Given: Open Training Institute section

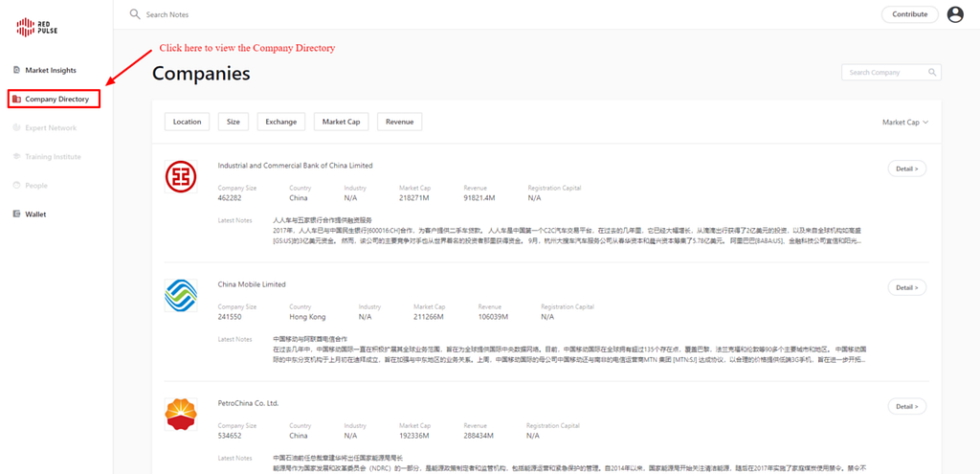Looking at the screenshot, I should (54, 156).
